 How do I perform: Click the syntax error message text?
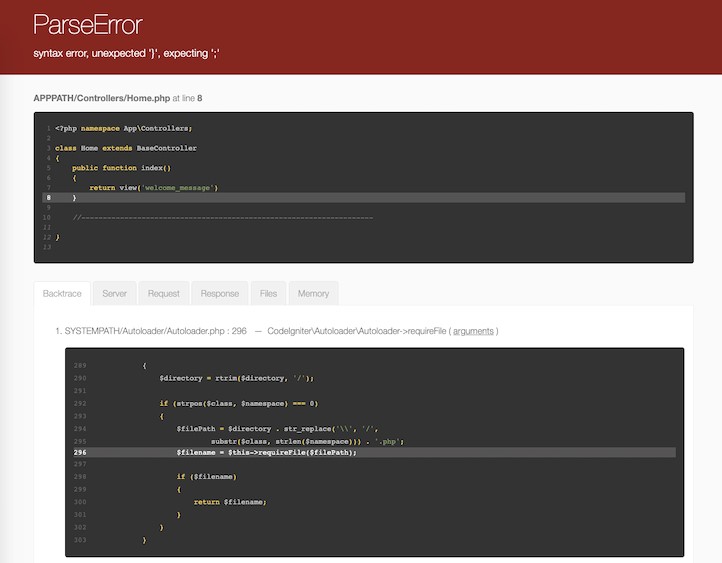tap(126, 52)
